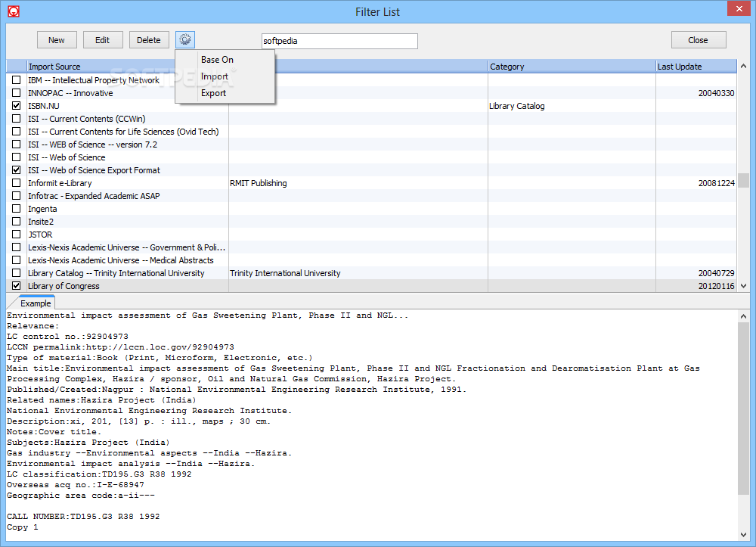Check the Infotrac Expanded Academic ASAP box
Image resolution: width=756 pixels, height=547 pixels.
pyautogui.click(x=17, y=195)
